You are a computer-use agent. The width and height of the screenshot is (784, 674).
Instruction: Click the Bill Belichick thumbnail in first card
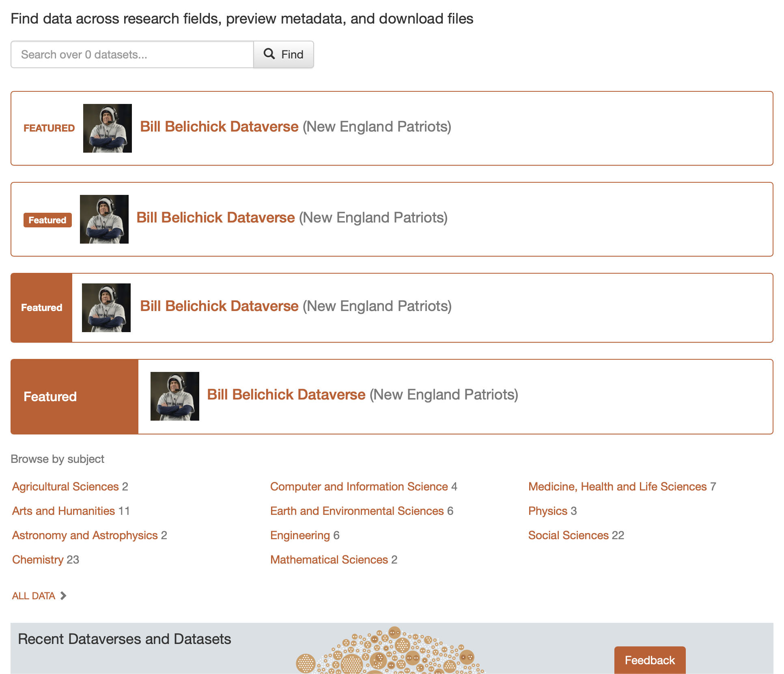pyautogui.click(x=107, y=128)
